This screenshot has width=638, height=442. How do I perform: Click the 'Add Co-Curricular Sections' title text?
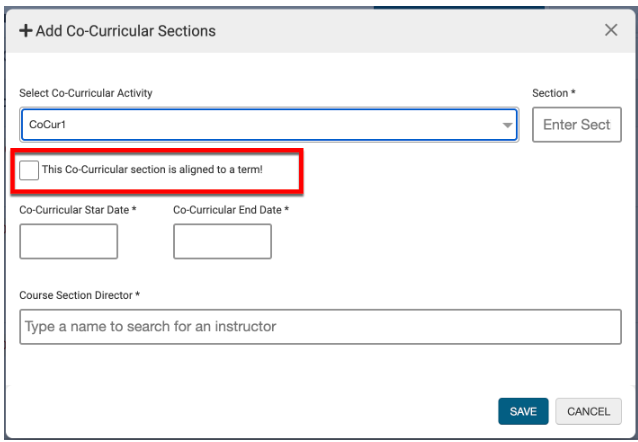tap(125, 31)
